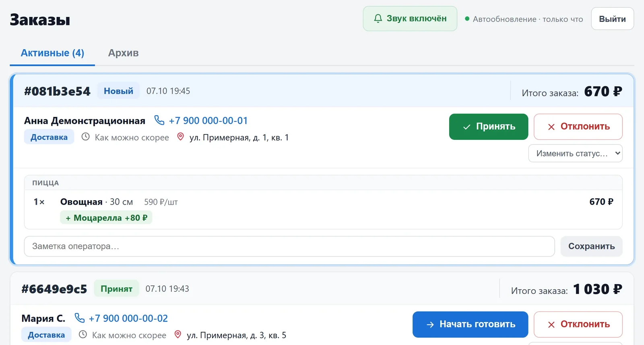Screen dimensions: 644x345
Task: Click order ID #6649e9c5
Action: click(54, 289)
